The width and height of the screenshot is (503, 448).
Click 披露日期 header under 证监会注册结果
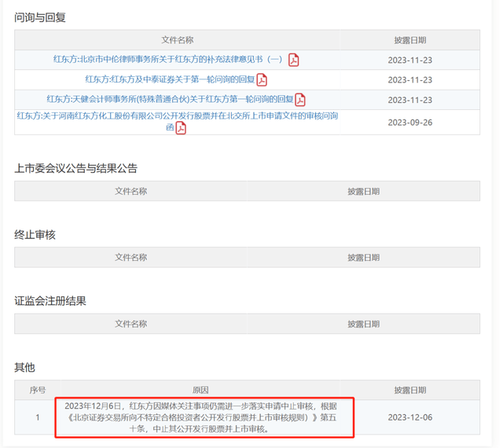363,324
